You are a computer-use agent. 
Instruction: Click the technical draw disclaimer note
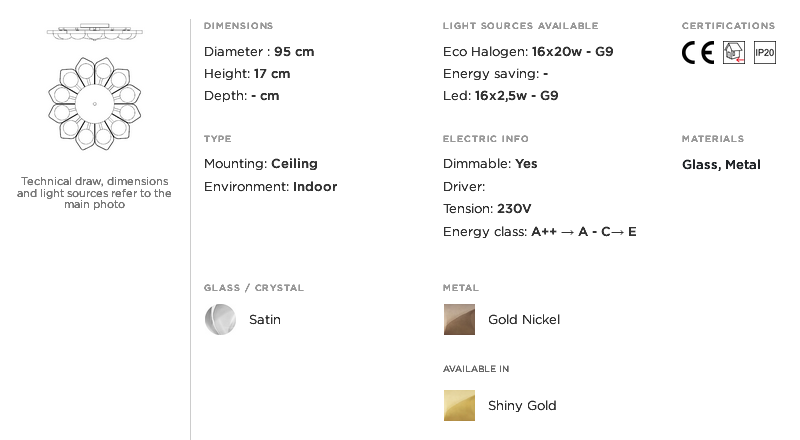click(94, 193)
